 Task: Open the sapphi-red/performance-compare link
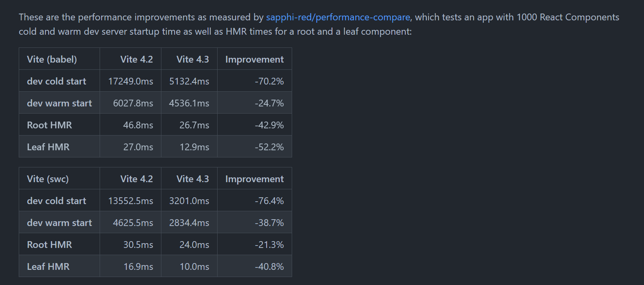[x=338, y=17]
